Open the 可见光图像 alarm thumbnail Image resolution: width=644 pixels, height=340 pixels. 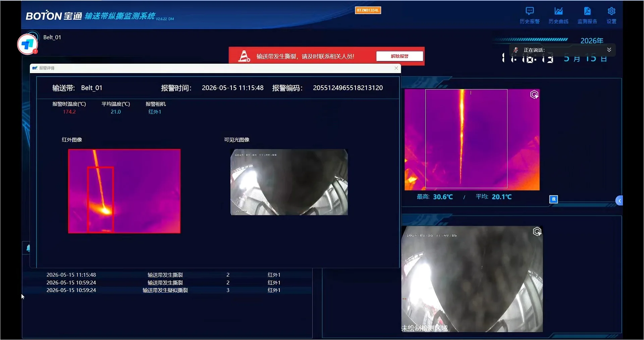[x=289, y=182]
